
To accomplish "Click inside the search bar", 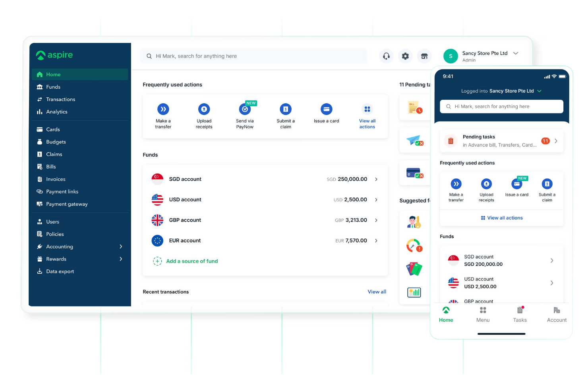I will coord(253,56).
